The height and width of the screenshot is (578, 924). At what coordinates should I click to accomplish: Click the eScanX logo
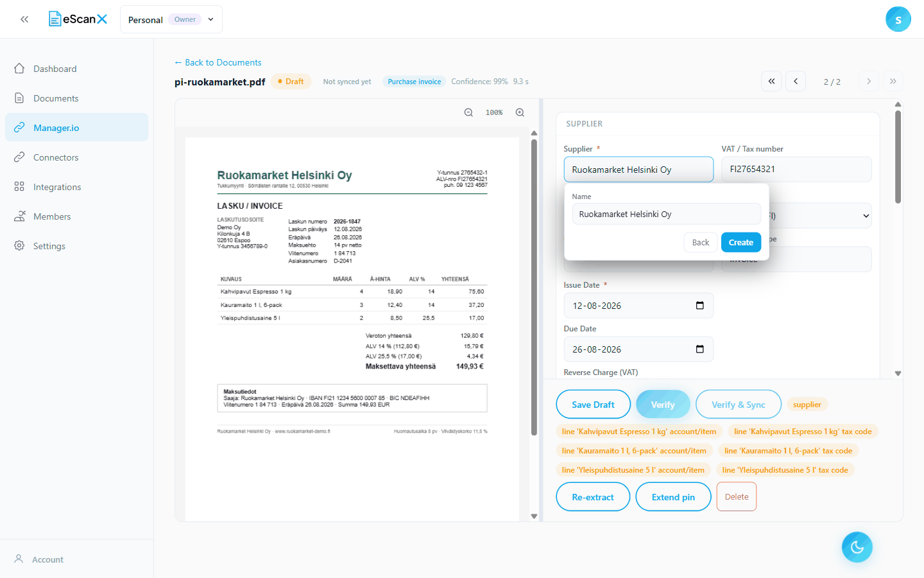point(78,19)
